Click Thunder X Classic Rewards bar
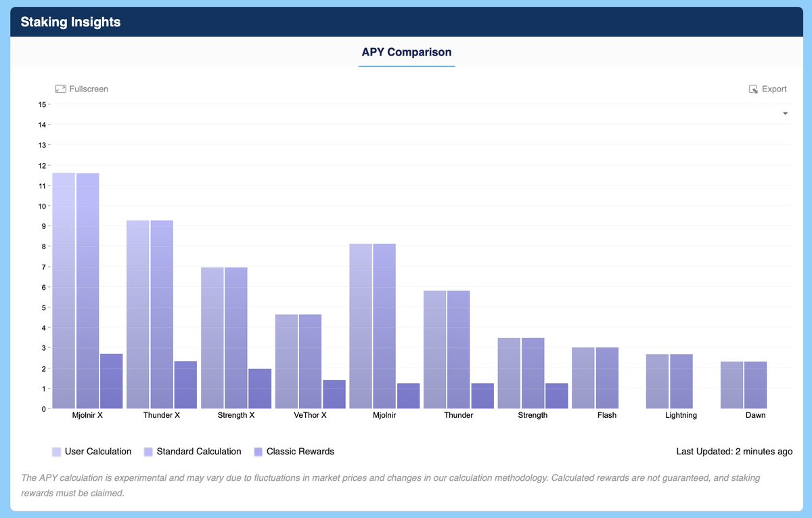This screenshot has width=812, height=518. pyautogui.click(x=185, y=385)
